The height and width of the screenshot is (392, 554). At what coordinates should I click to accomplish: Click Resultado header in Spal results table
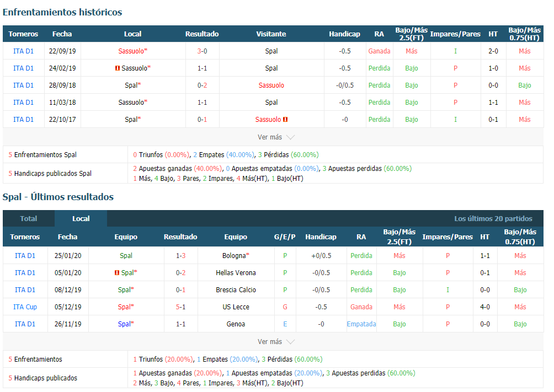tap(180, 237)
